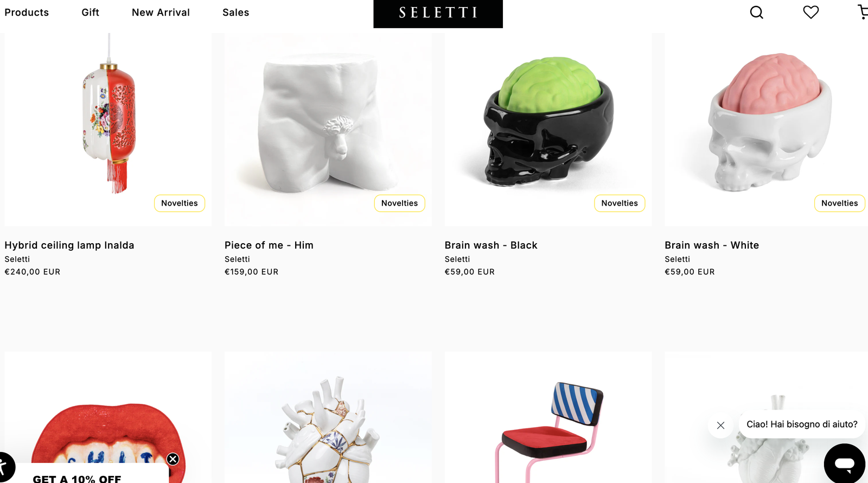The height and width of the screenshot is (483, 868).
Task: Open Hybrid ceiling lamp Inalda link
Action: [69, 245]
